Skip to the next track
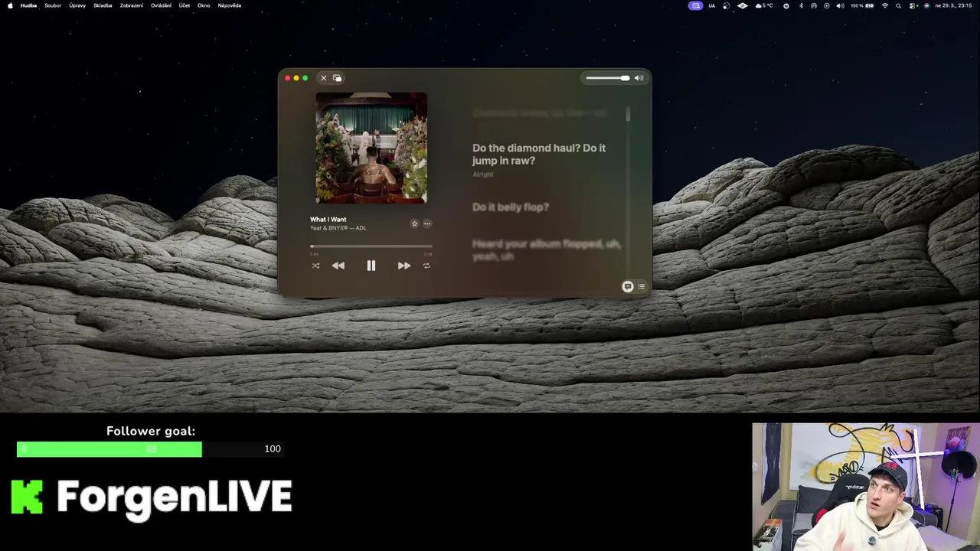 click(403, 266)
